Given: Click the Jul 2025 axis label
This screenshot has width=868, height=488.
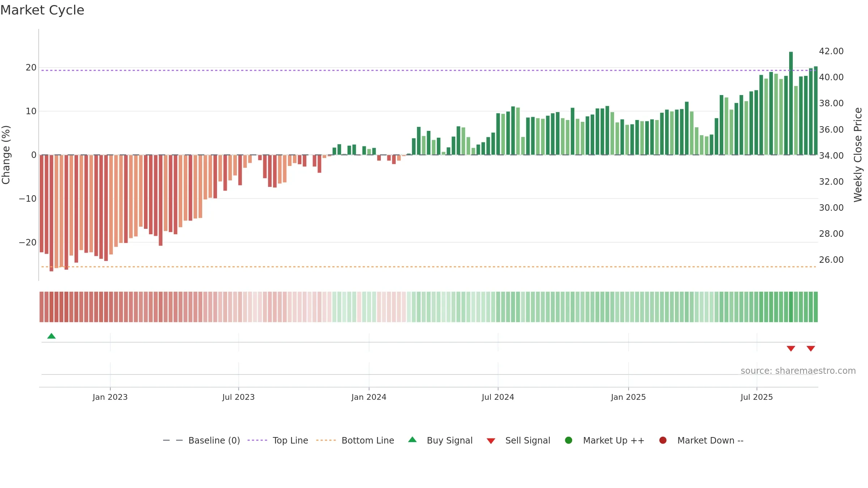Looking at the screenshot, I should tap(757, 397).
